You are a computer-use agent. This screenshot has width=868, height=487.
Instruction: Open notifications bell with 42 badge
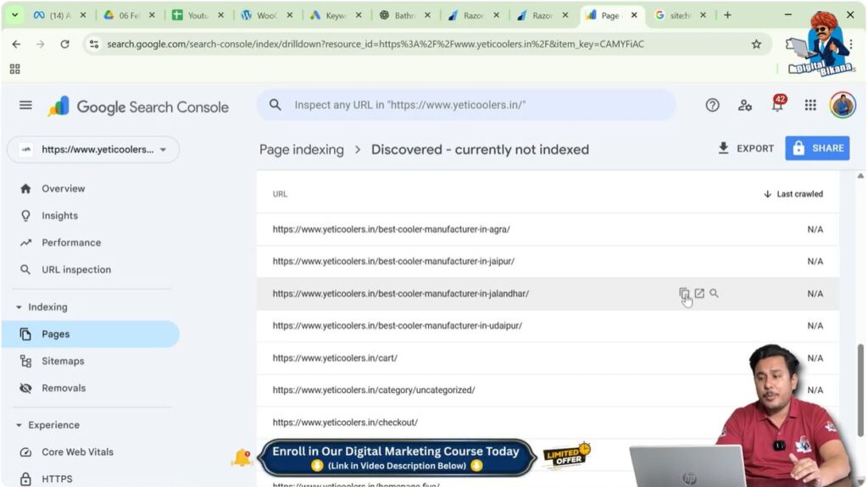pyautogui.click(x=778, y=103)
